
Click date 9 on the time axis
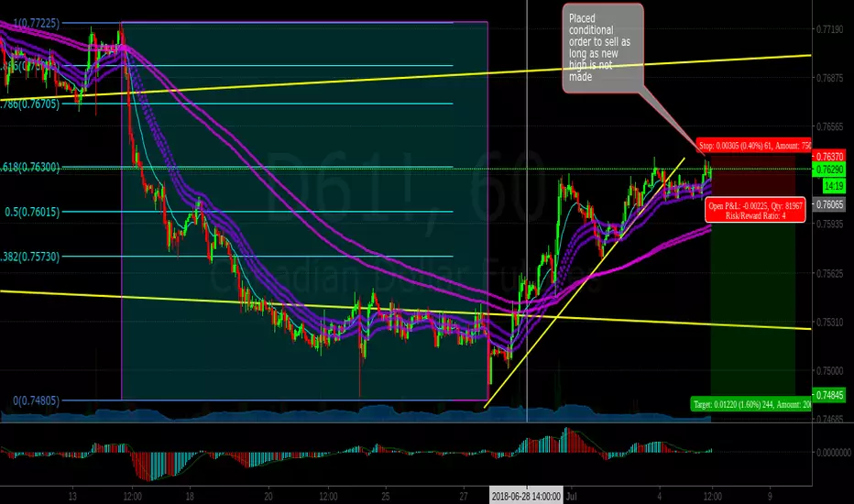770,497
